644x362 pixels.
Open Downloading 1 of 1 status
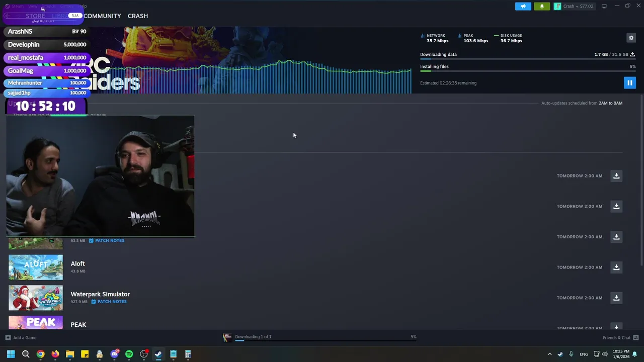pyautogui.click(x=253, y=337)
